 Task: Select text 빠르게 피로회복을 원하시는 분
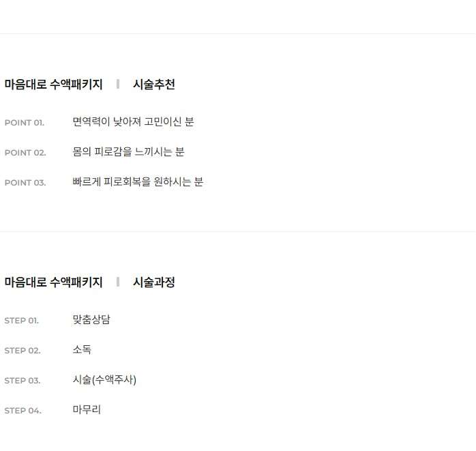point(138,181)
